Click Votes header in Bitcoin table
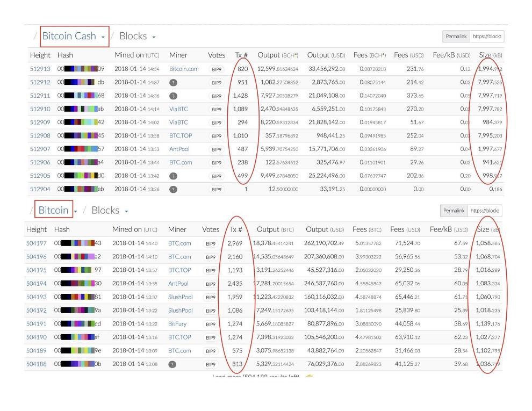 (x=211, y=229)
